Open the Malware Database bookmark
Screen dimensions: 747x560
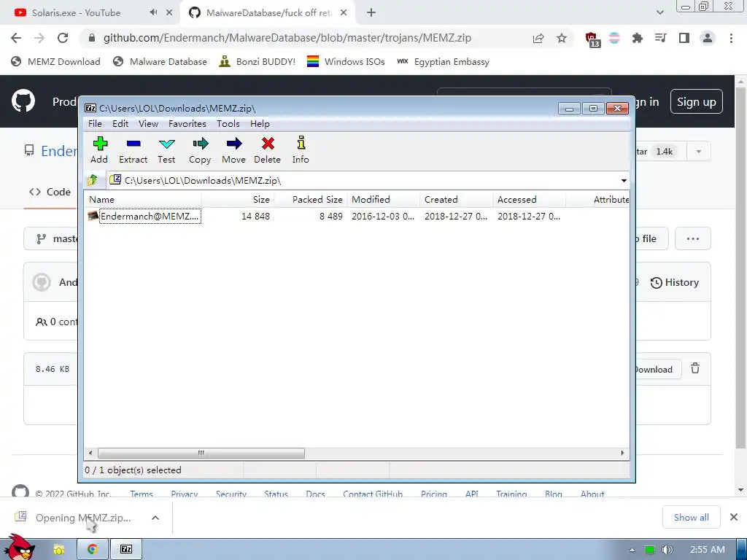160,61
